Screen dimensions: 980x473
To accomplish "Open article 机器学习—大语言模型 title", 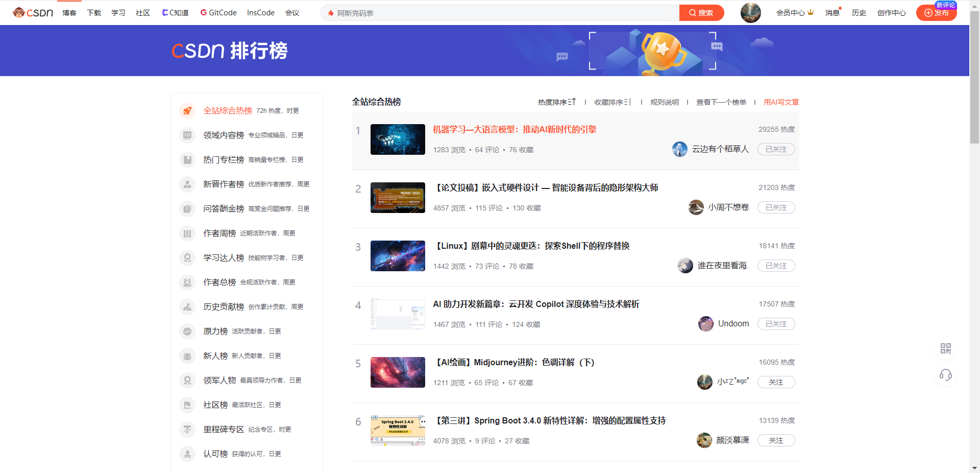I will pyautogui.click(x=514, y=130).
